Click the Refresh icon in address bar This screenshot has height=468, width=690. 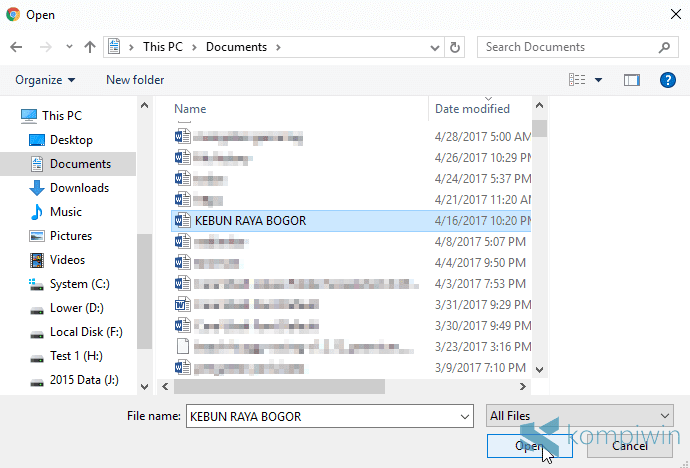point(456,47)
